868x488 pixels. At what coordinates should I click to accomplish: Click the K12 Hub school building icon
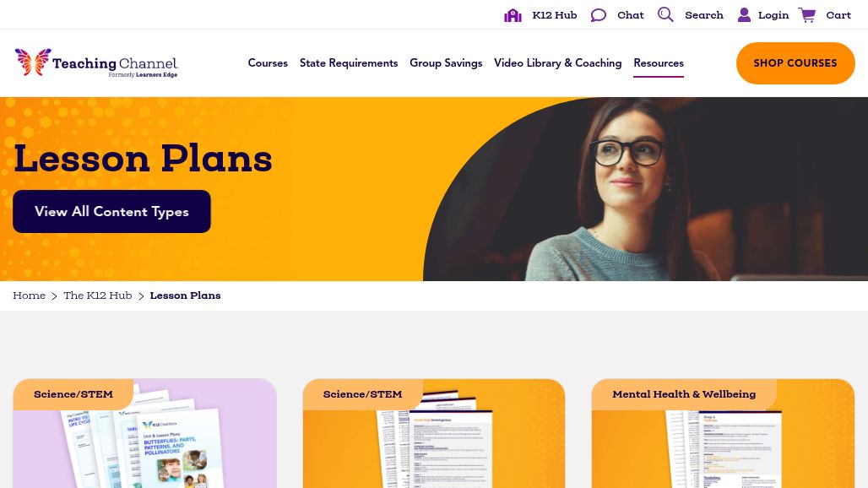click(x=513, y=15)
